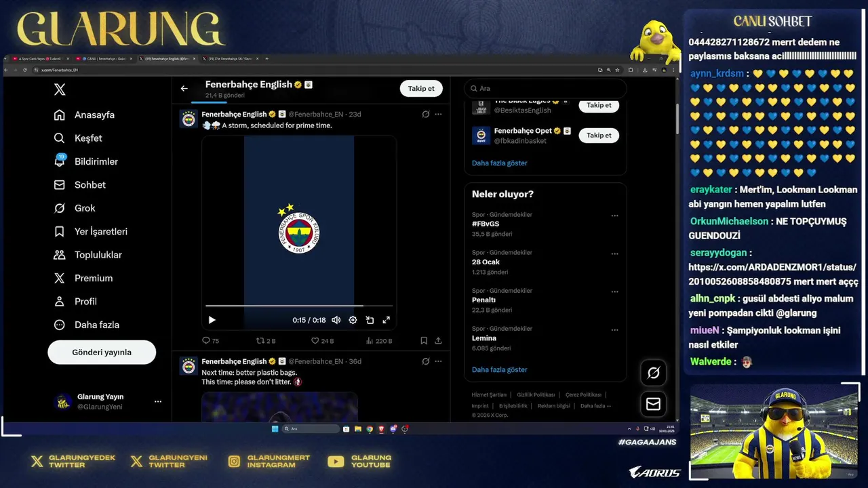Open options dots for Penaltı trend
This screenshot has height=488, width=868.
click(614, 291)
